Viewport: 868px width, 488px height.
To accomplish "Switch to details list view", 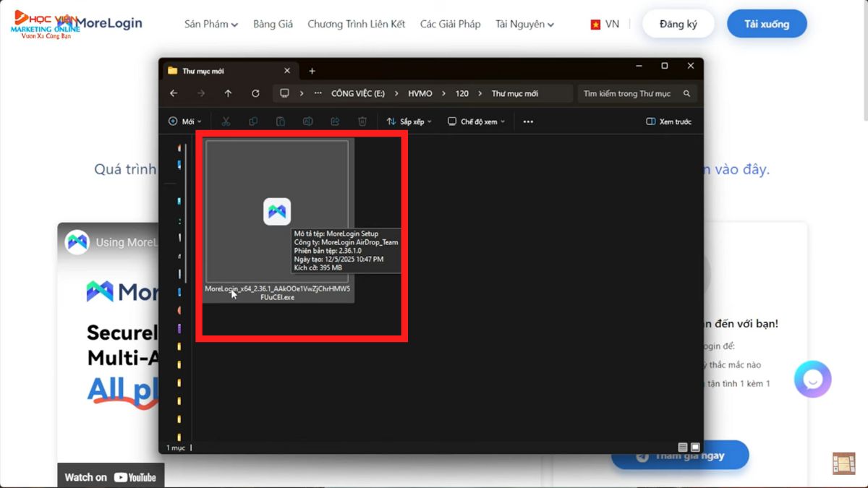I will pyautogui.click(x=683, y=448).
